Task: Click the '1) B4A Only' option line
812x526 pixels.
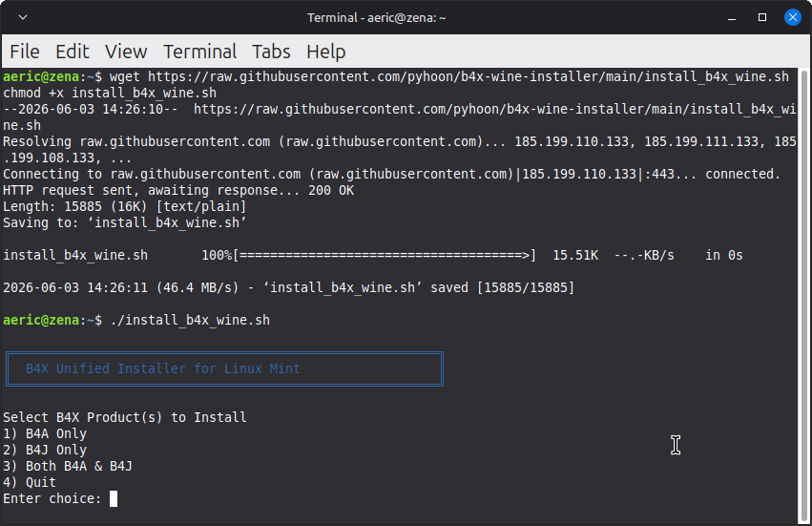Action: tap(45, 433)
